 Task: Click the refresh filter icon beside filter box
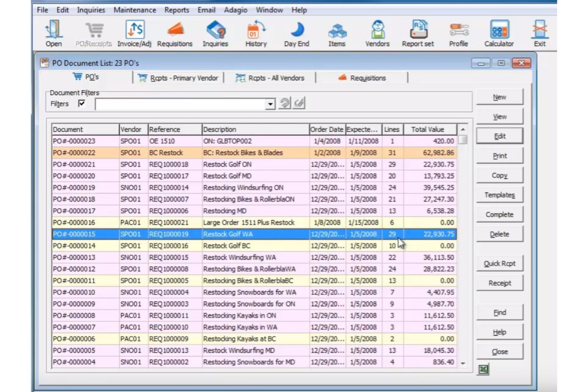tap(284, 103)
